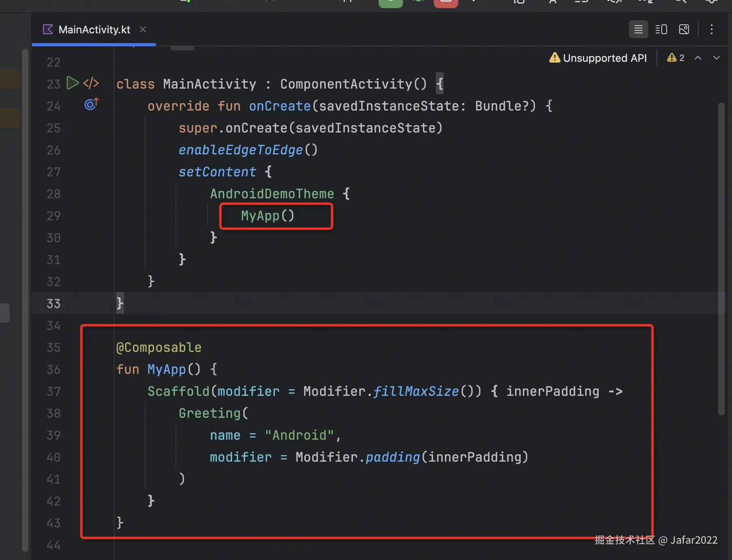Switch editor to split code and design view
The image size is (732, 560).
click(x=661, y=29)
